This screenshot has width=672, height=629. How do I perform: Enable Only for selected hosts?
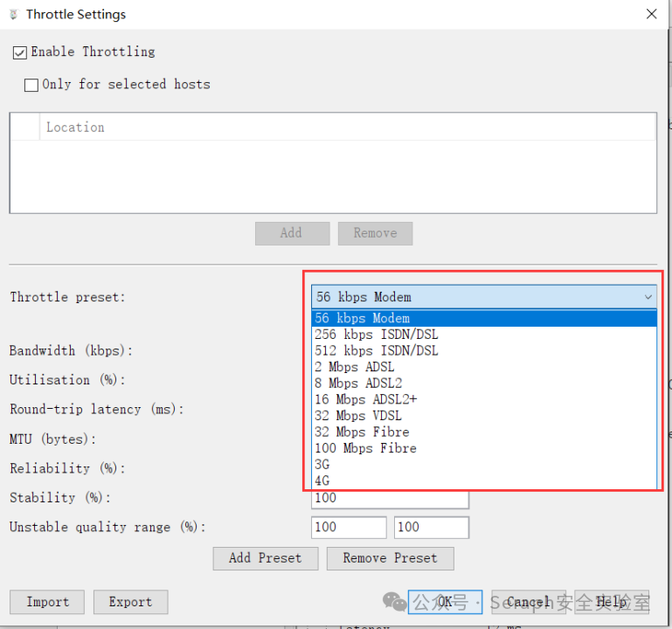[31, 85]
